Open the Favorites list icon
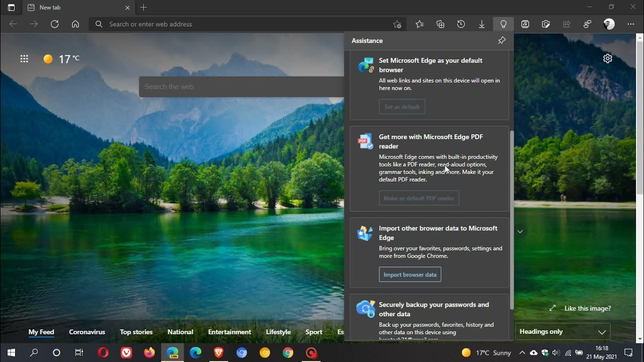 420,24
